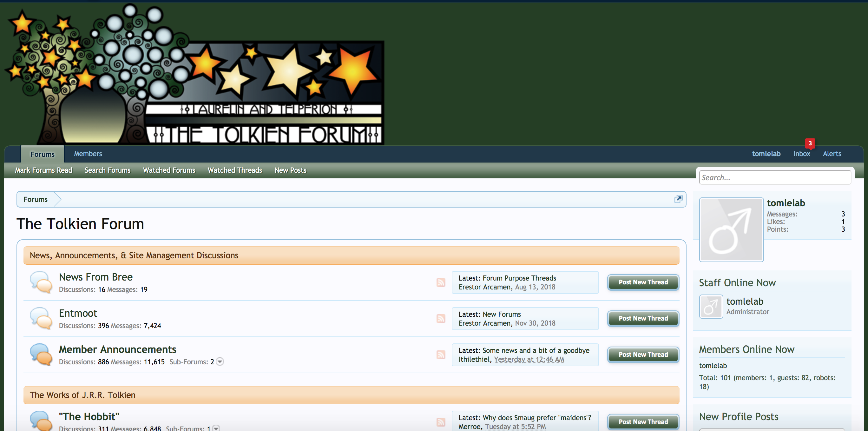Open Search Forums

108,170
